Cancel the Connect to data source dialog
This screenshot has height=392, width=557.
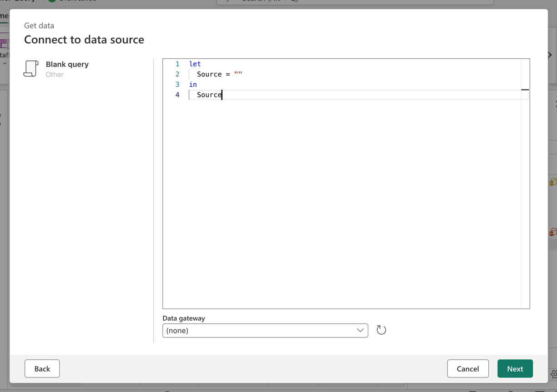[x=468, y=368]
